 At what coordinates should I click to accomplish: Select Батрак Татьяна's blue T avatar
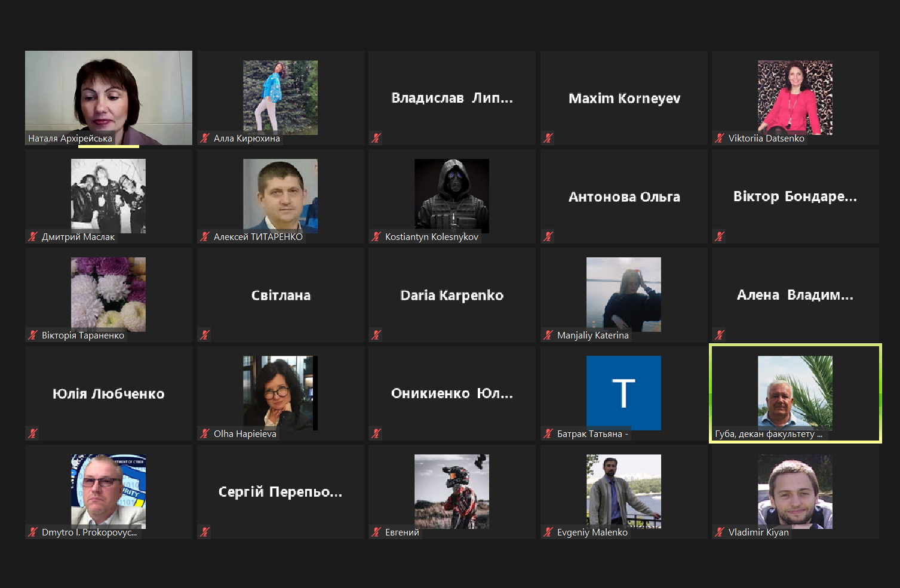click(623, 393)
